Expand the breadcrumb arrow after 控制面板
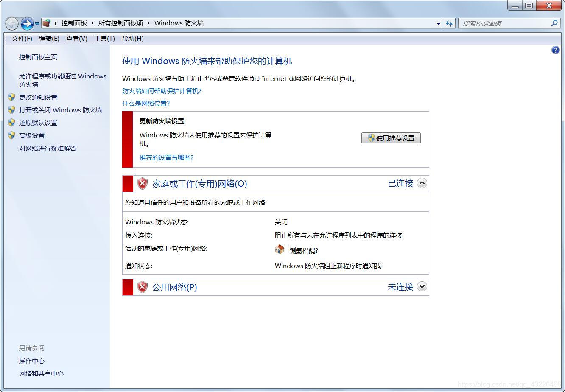 [92, 23]
